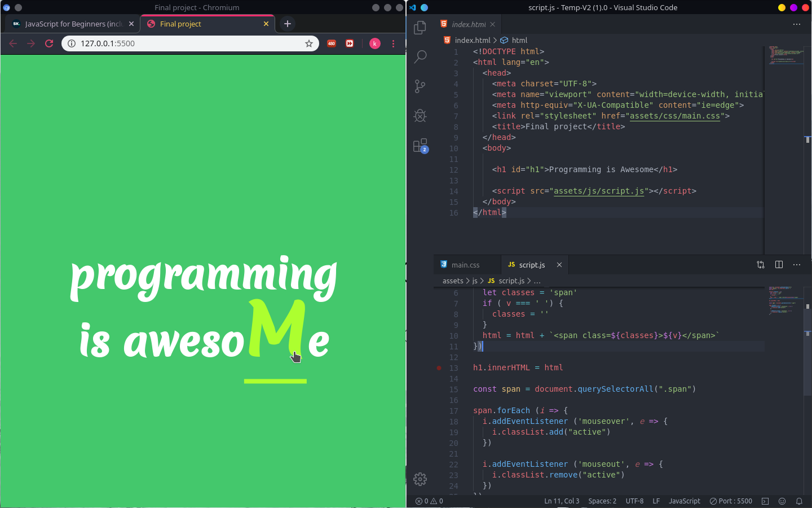This screenshot has width=812, height=508.
Task: Click the Open Changes compare icon
Action: pyautogui.click(x=761, y=265)
